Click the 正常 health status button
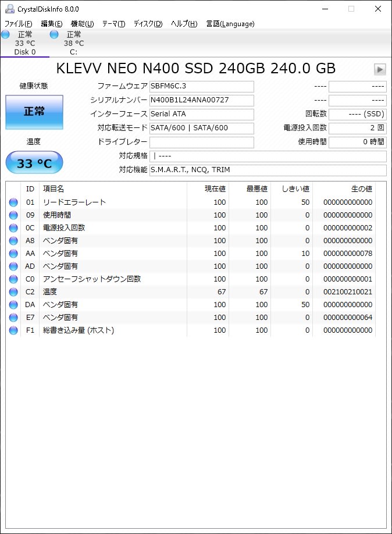 (x=34, y=112)
